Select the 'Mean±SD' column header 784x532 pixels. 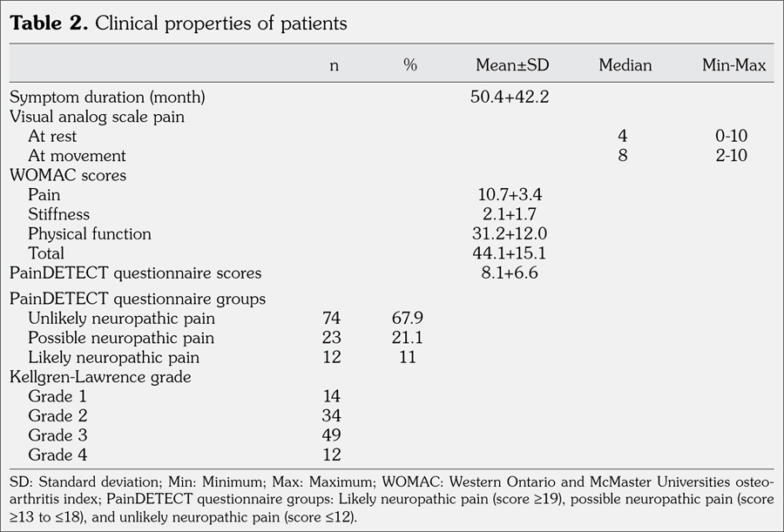click(512, 66)
